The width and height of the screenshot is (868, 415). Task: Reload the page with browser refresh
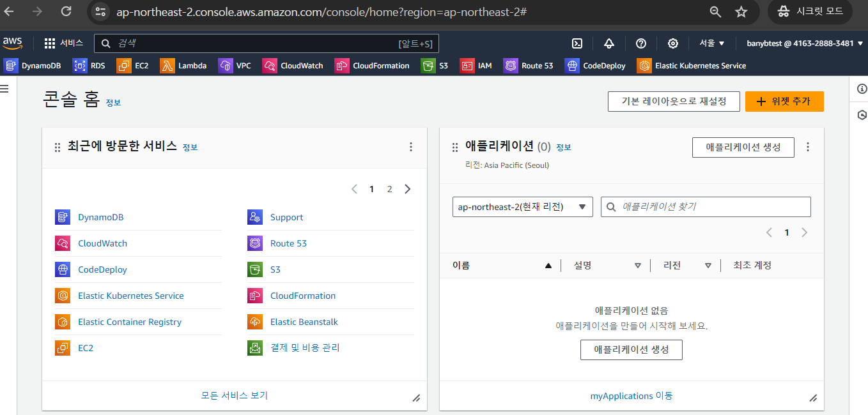66,11
